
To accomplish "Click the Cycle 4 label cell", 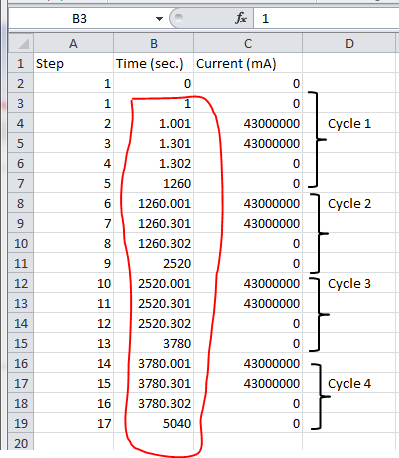I will pos(349,383).
